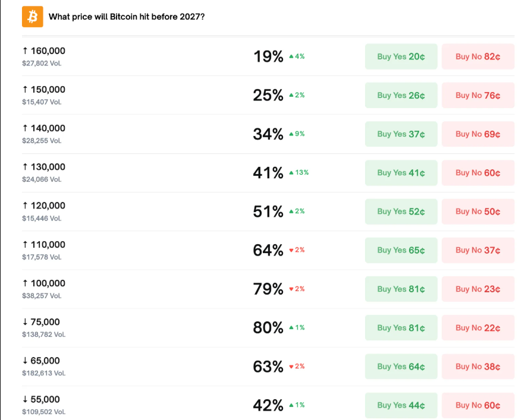Buy No at 69¢ for 140,000
Image resolution: width=522 pixels, height=420 pixels.
point(477,134)
